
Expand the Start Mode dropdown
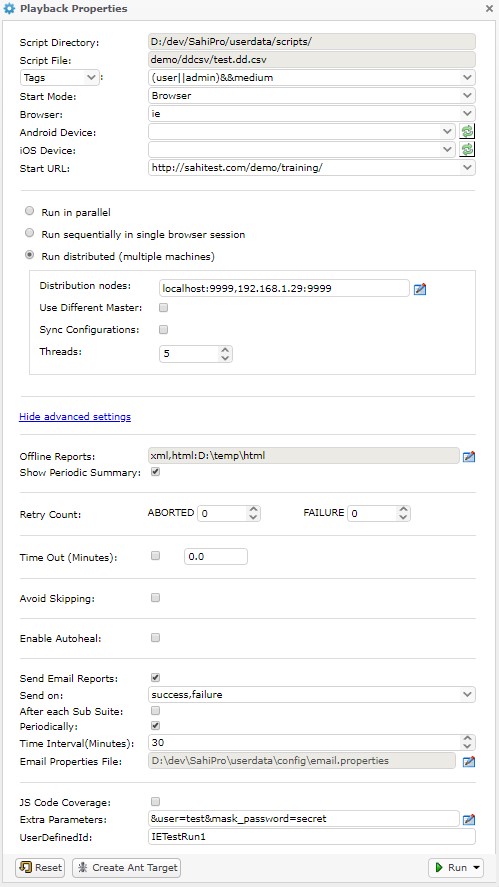[x=312, y=96]
